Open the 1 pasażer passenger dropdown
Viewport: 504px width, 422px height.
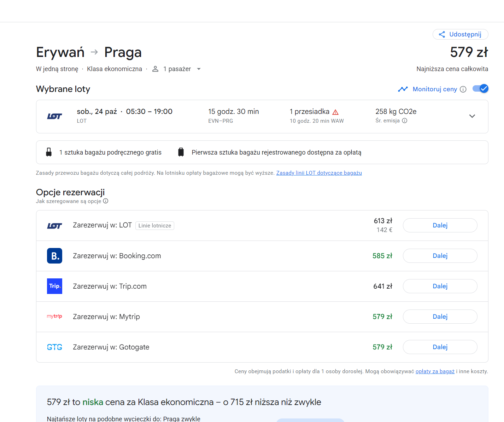pyautogui.click(x=177, y=69)
